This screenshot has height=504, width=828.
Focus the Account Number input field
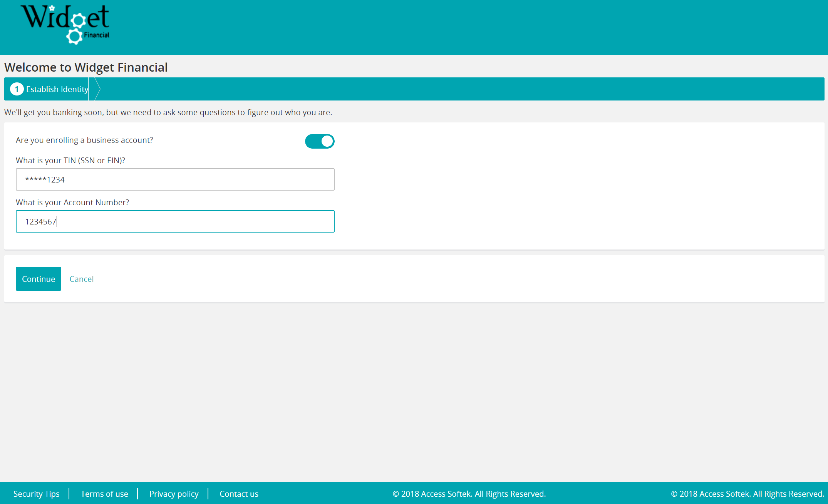coord(175,221)
